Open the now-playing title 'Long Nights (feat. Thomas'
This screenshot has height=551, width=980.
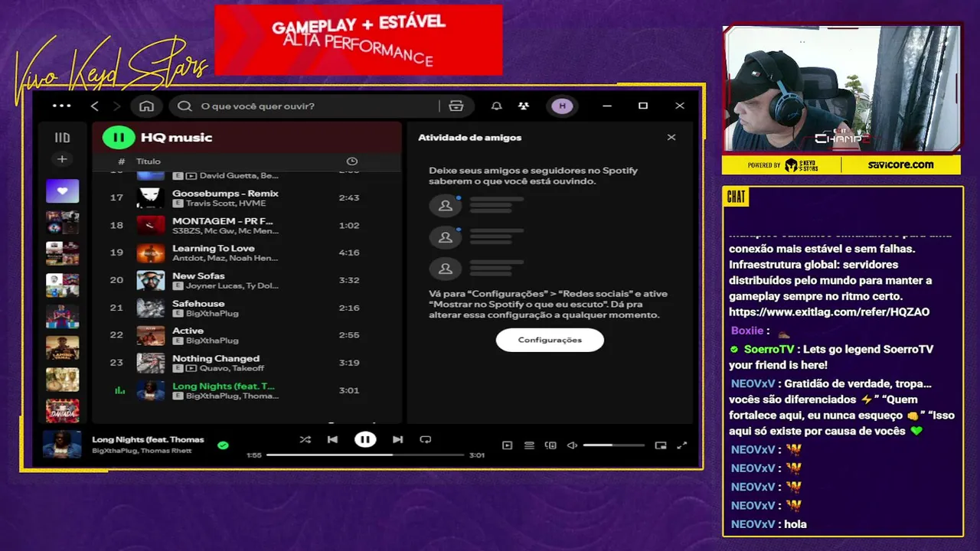pos(148,439)
